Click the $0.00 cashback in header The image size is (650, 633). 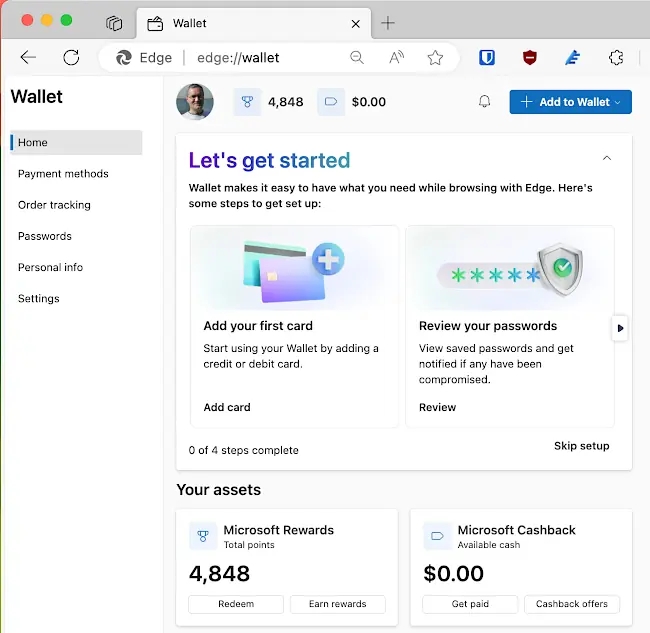tap(369, 102)
